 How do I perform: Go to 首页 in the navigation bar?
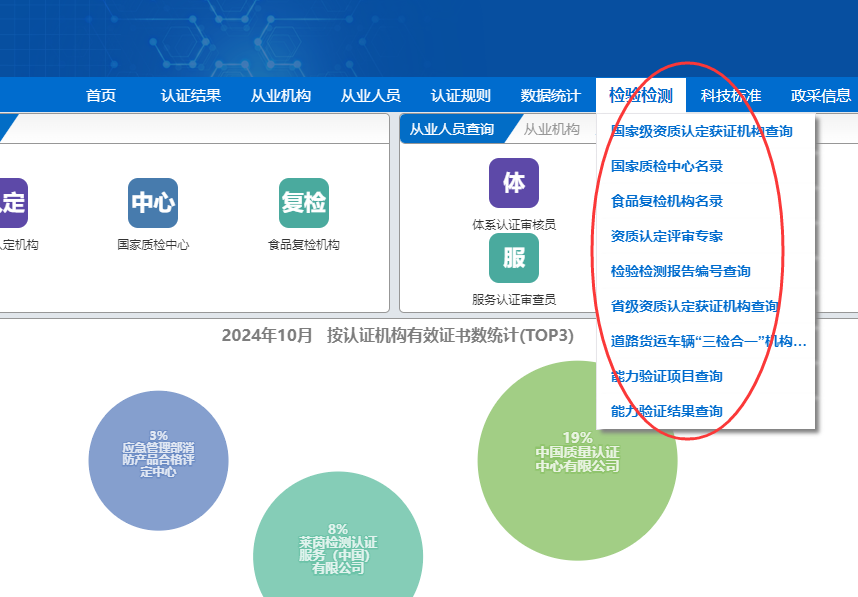coord(100,95)
